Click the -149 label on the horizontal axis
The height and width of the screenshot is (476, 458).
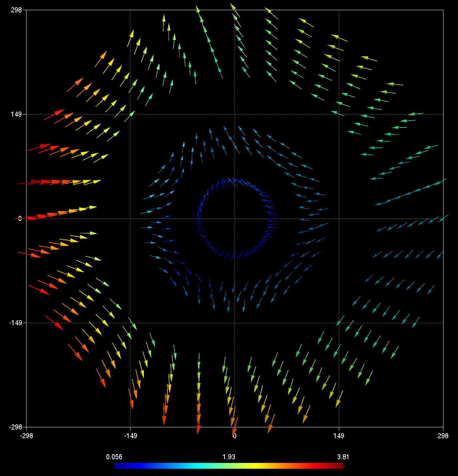click(x=130, y=436)
